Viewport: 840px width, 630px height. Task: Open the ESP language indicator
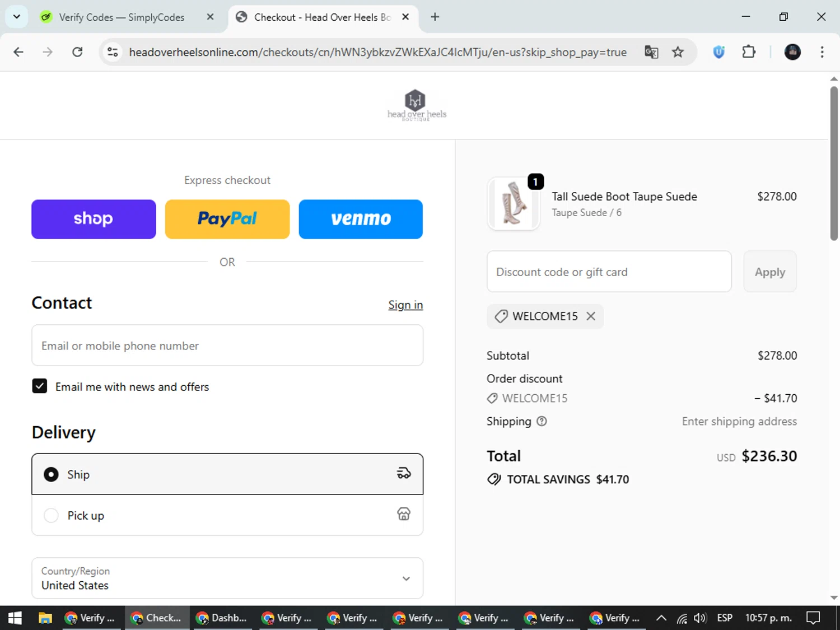(725, 618)
